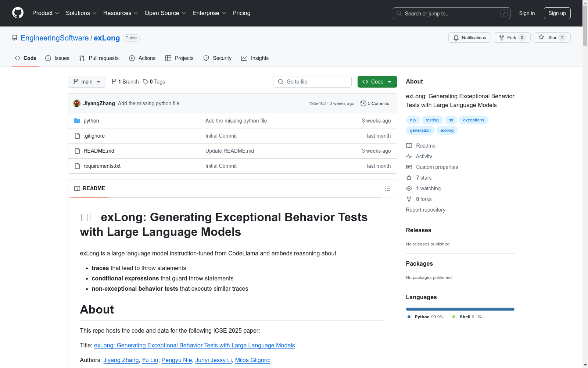The height and width of the screenshot is (368, 588).
Task: Click the Notifications button
Action: pyautogui.click(x=470, y=38)
